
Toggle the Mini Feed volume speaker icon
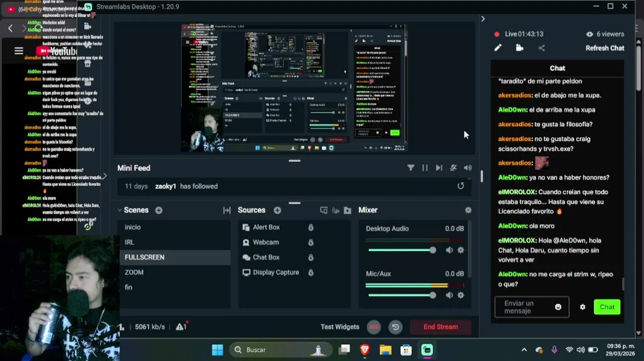(468, 168)
